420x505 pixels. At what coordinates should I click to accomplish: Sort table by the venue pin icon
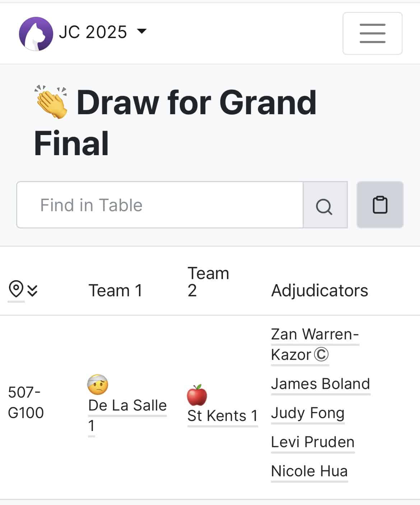click(x=16, y=289)
